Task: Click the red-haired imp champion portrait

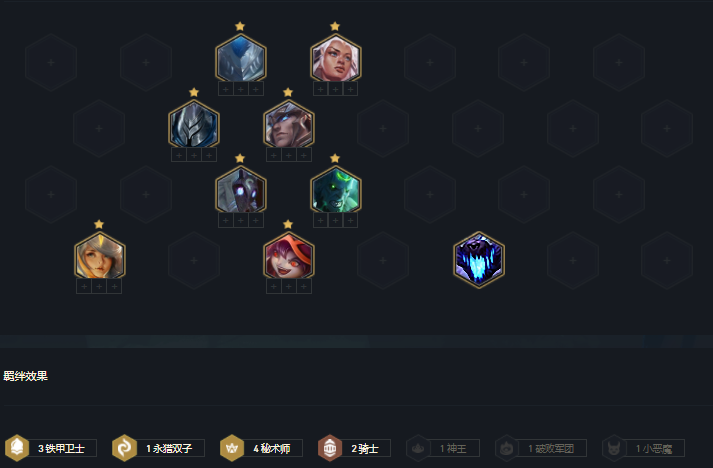Action: tap(288, 258)
